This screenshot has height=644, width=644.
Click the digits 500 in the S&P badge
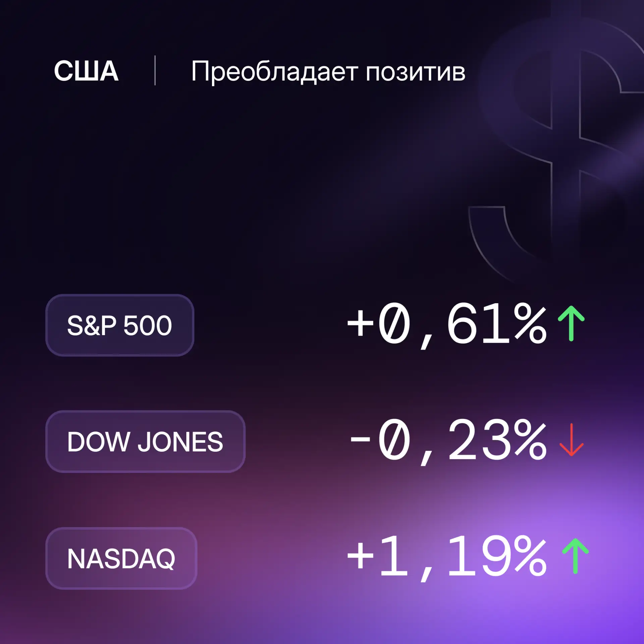(x=148, y=325)
